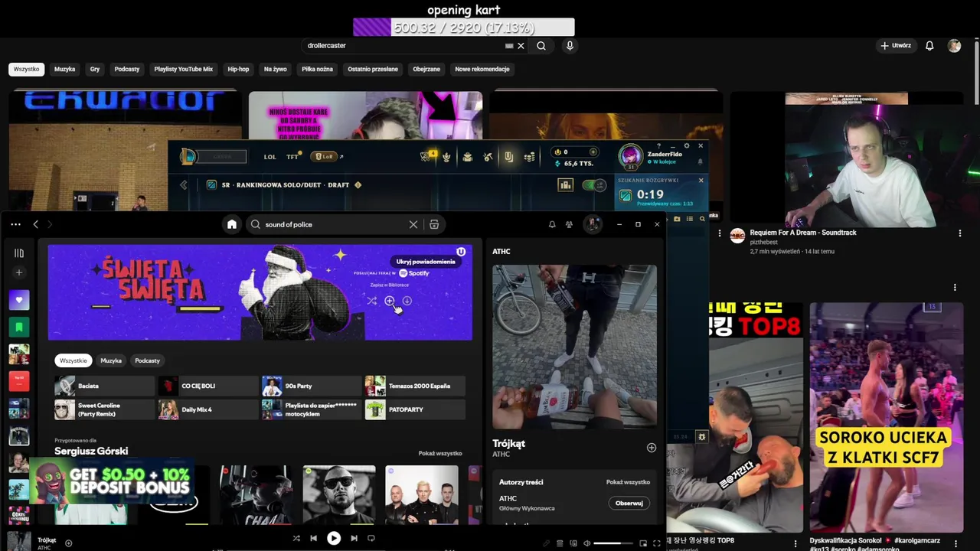Viewport: 980px width, 551px height.
Task: Add the playing track with the plus in the player bar
Action: click(68, 543)
